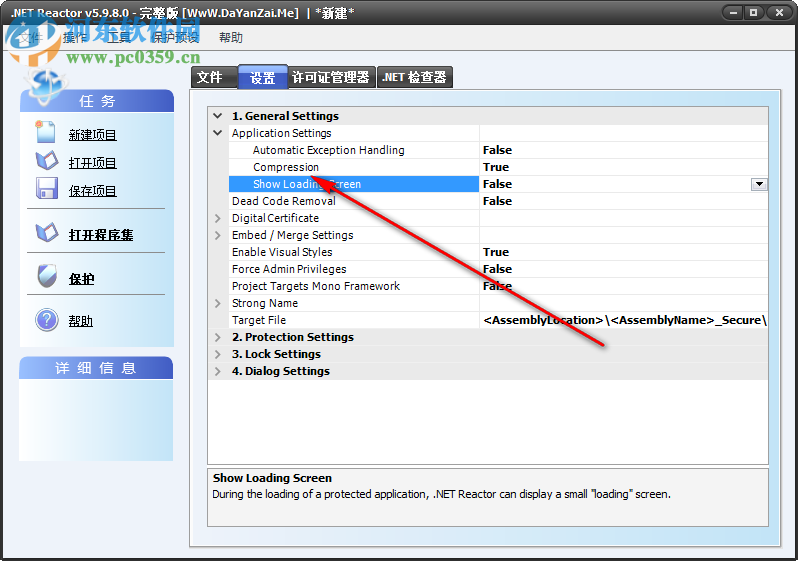Viewport: 798px width, 561px height.
Task: Click the Target File path value
Action: [x=624, y=320]
